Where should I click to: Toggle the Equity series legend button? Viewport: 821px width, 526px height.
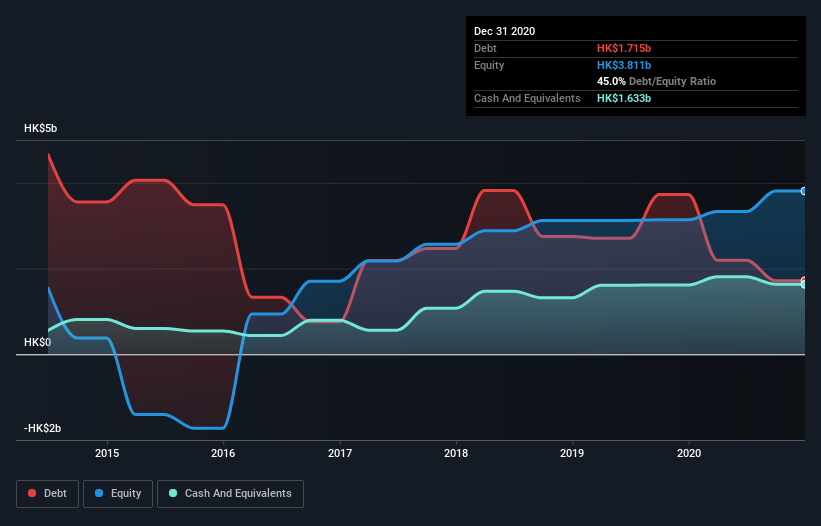point(118,494)
